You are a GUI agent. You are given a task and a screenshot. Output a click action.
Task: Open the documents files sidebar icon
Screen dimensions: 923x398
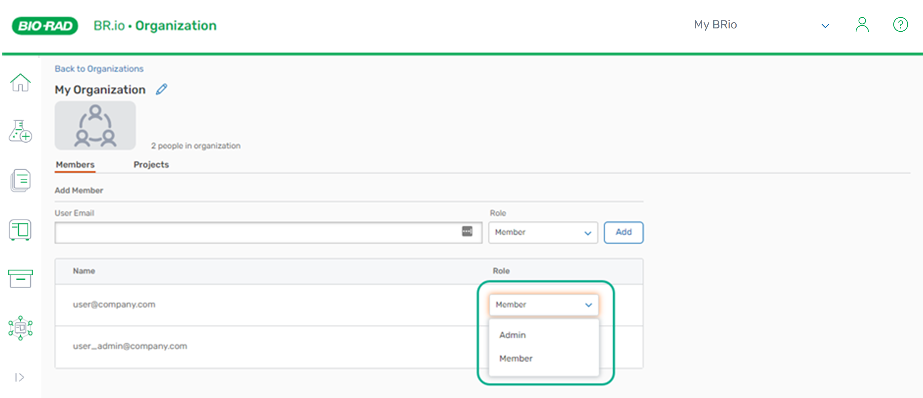pyautogui.click(x=21, y=180)
